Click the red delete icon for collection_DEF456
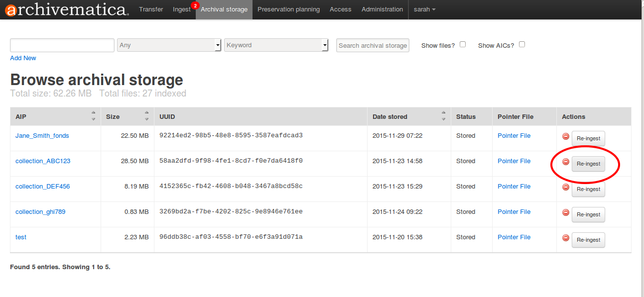 565,187
